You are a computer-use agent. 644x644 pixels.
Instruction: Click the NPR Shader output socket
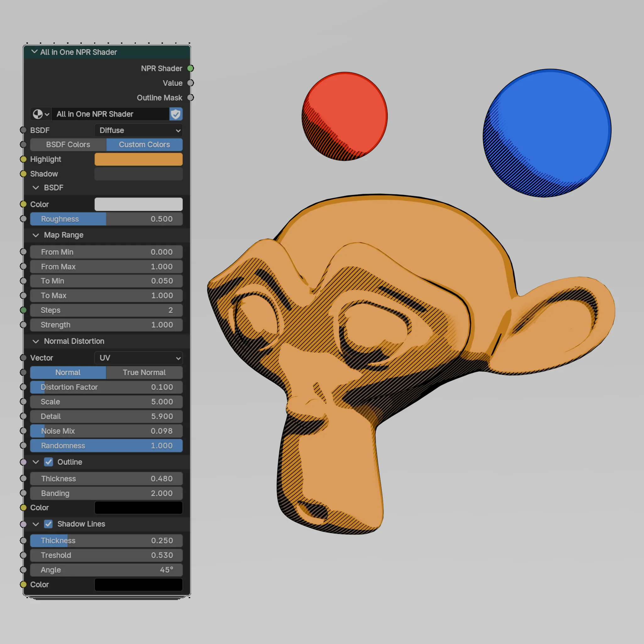(190, 68)
